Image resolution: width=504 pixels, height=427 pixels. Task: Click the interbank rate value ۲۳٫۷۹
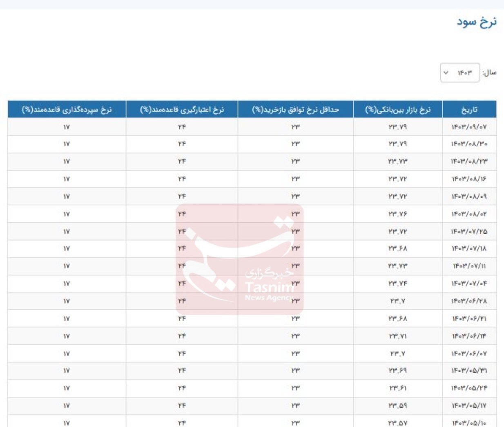coord(397,126)
